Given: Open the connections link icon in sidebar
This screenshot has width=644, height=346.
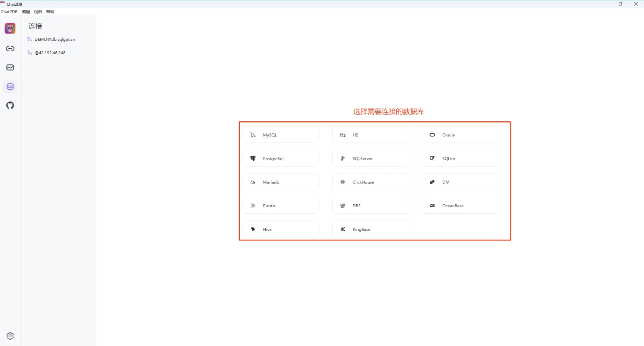Looking at the screenshot, I should [10, 49].
